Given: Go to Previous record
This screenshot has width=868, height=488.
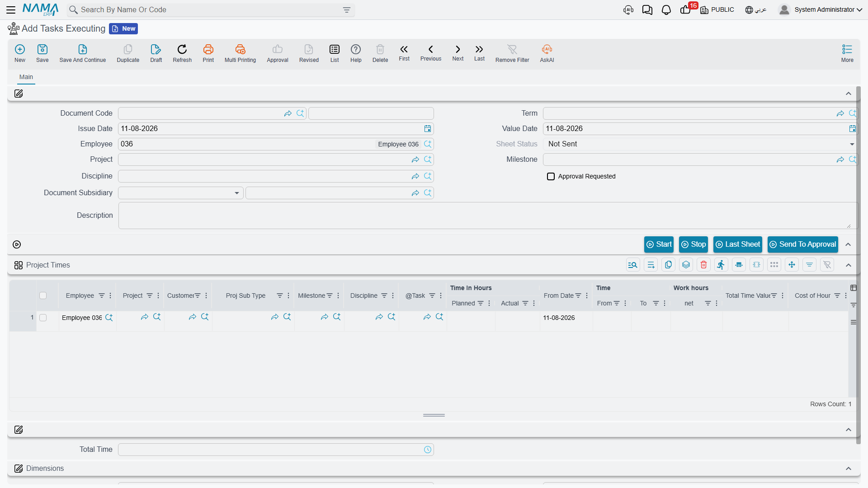Looking at the screenshot, I should [431, 49].
